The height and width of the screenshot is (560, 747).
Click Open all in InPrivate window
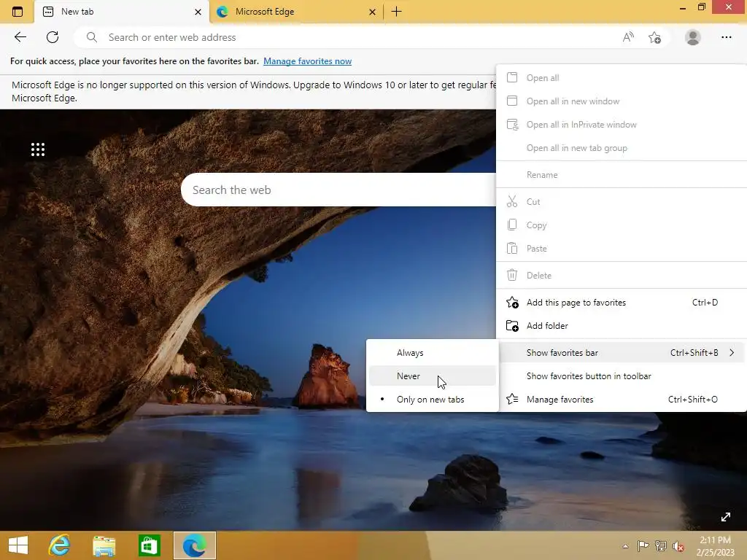point(622,124)
